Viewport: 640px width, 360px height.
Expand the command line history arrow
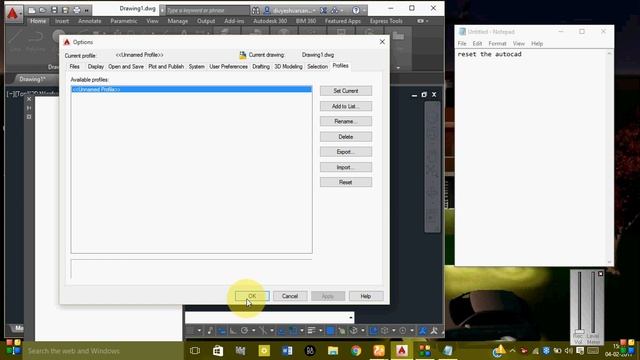click(x=351, y=318)
